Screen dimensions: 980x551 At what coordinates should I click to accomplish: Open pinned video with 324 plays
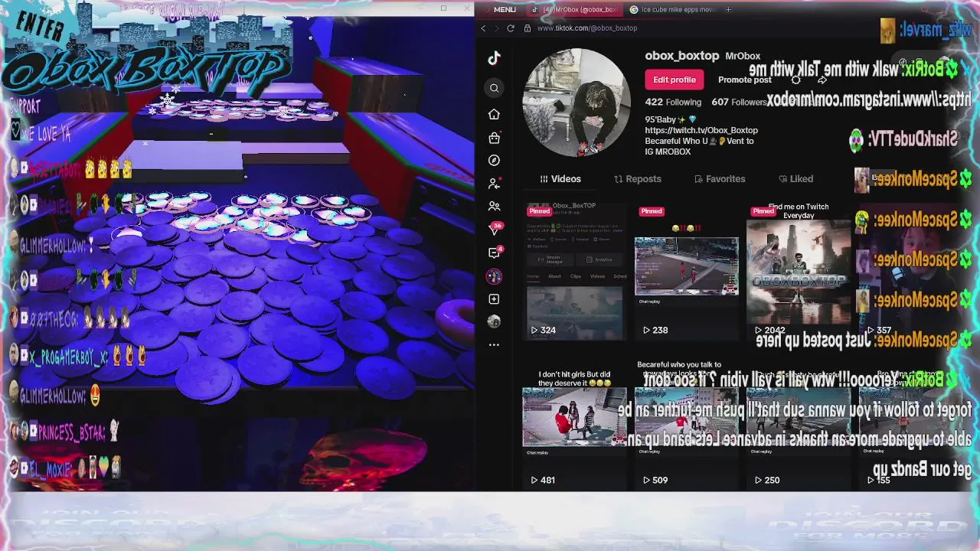tap(574, 271)
